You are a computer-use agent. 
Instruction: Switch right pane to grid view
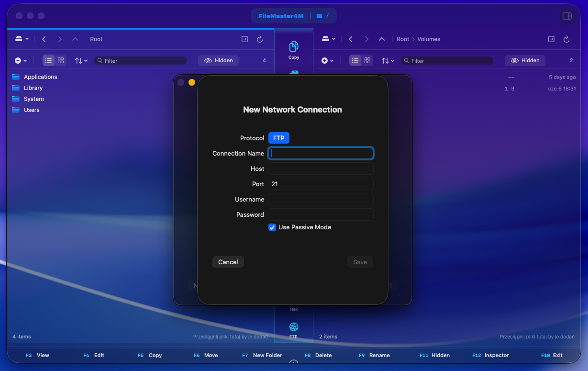[367, 61]
